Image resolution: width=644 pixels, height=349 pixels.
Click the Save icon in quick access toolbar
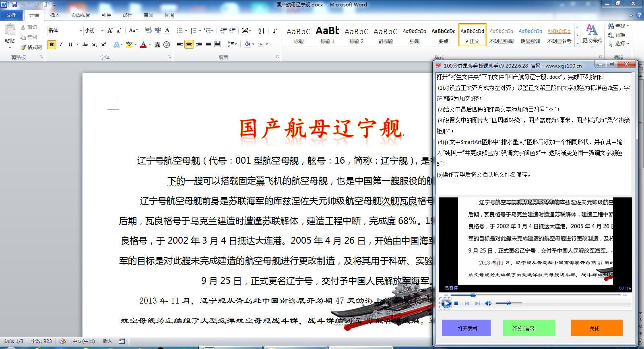(x=14, y=4)
